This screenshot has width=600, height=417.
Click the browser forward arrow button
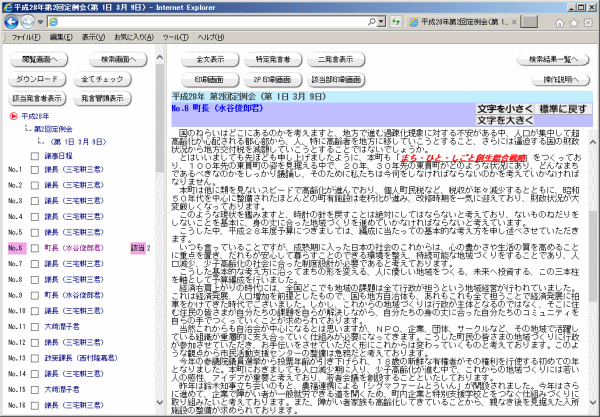(27, 22)
